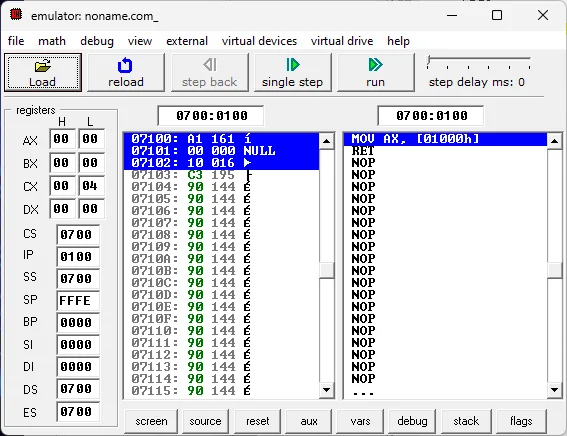Maximize the emulator window
Screen dimensions: 567x436
(497, 15)
